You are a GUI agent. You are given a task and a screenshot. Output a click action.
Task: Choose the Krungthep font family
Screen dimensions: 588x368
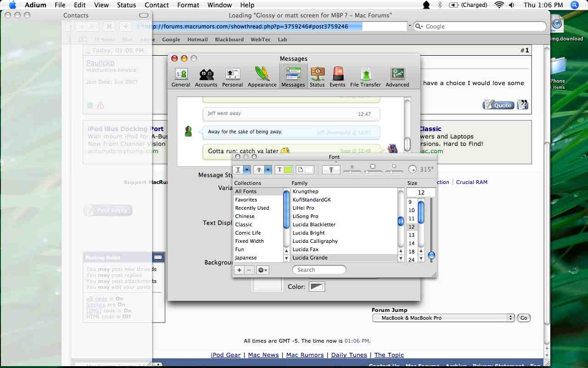pos(344,191)
